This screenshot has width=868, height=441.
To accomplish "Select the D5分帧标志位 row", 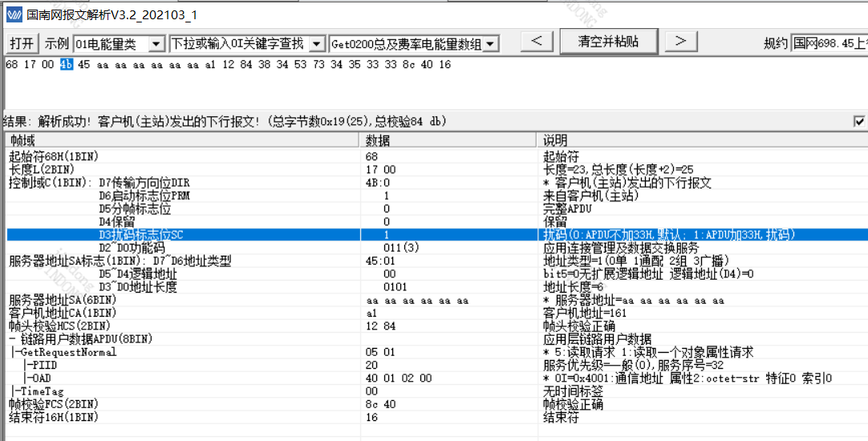I will [x=437, y=208].
